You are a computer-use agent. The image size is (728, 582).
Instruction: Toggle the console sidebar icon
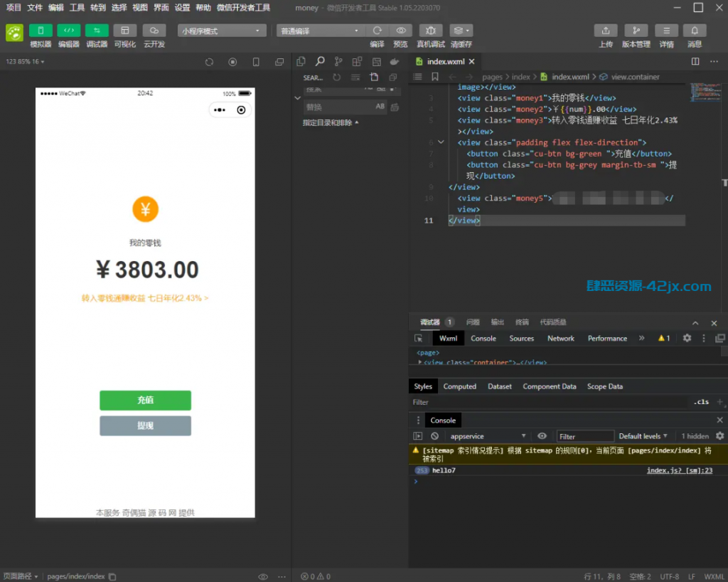(x=418, y=436)
